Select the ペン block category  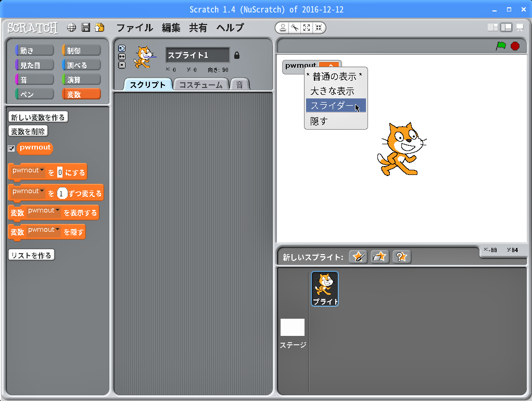click(34, 94)
